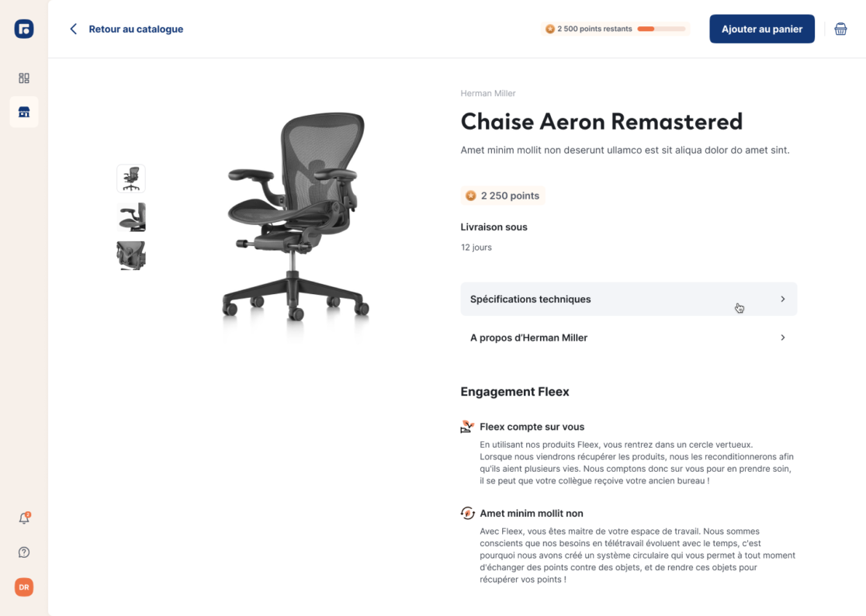This screenshot has height=616, width=866.
Task: Open the shopping basket icon
Action: click(x=840, y=29)
